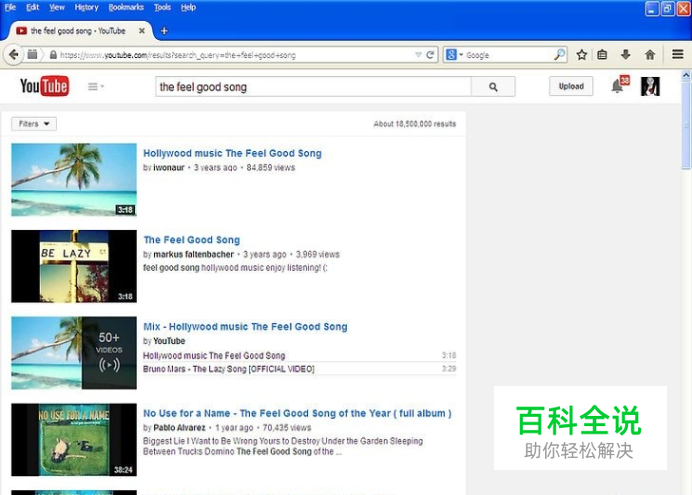Open a new tab with plus button
This screenshot has width=692, height=495.
coord(164,30)
